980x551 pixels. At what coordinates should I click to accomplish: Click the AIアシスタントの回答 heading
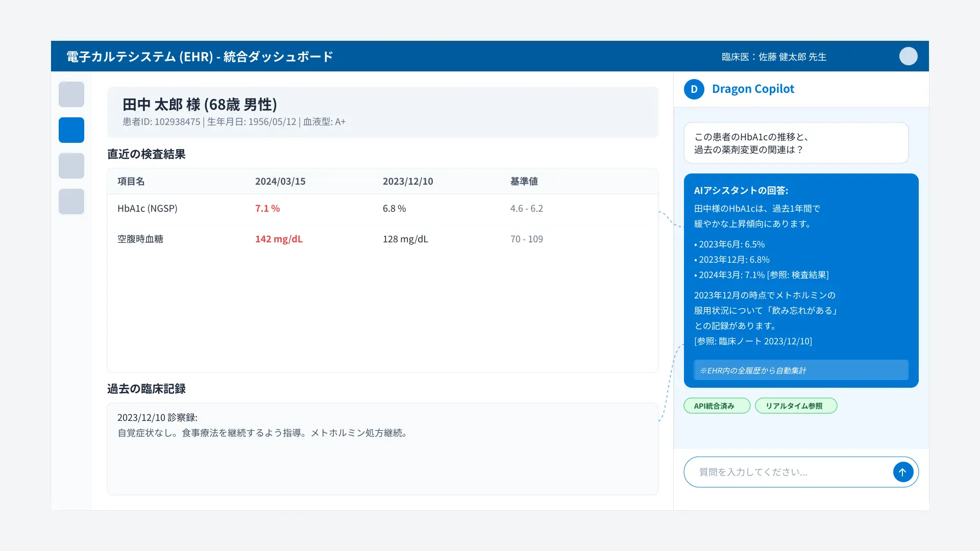coord(741,190)
